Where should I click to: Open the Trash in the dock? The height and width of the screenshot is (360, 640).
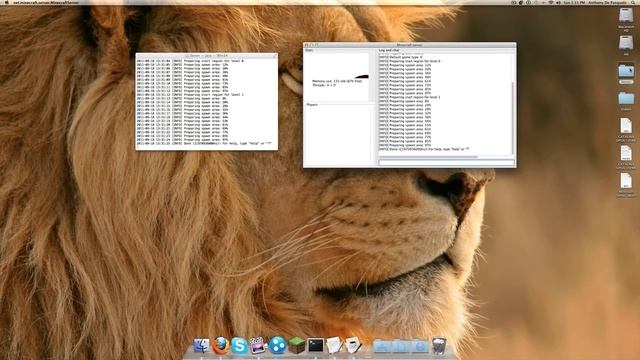(x=439, y=346)
